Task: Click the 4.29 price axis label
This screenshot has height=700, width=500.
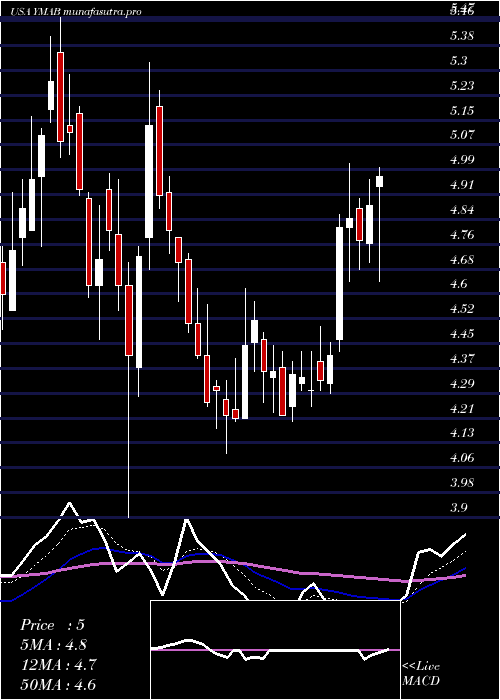Action: point(462,383)
